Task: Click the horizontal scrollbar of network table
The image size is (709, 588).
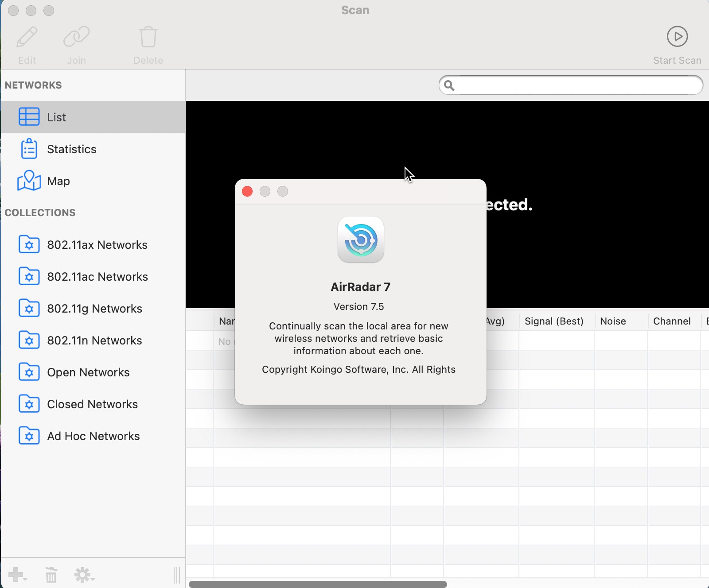Action: [318, 584]
